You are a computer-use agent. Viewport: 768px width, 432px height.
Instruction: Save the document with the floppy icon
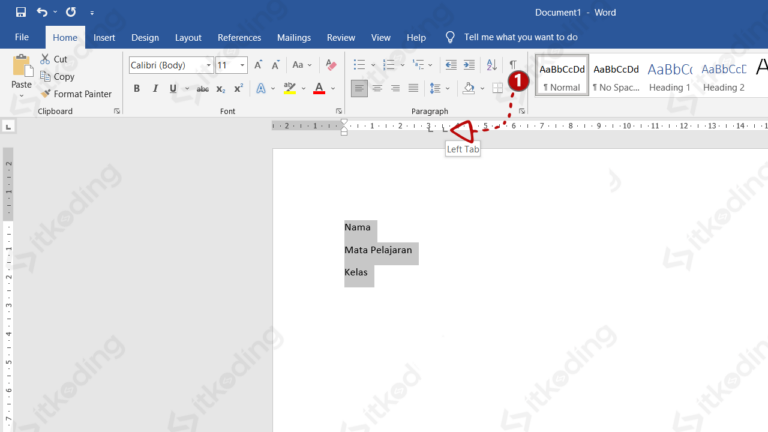(21, 12)
